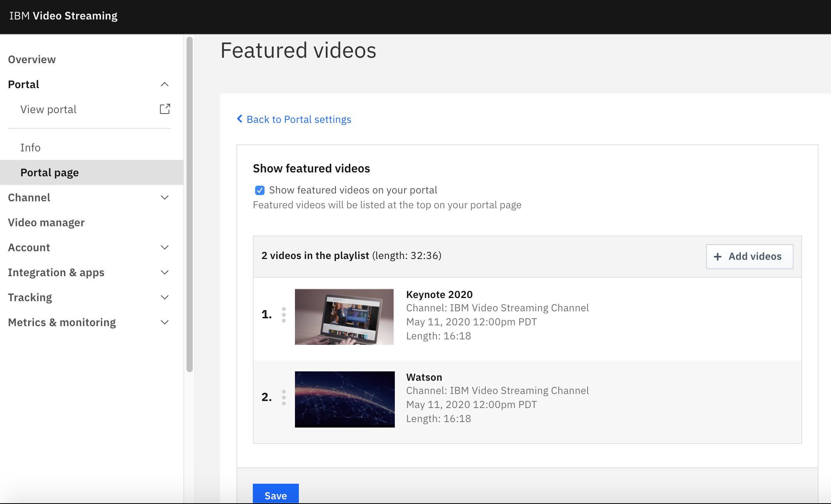
Task: Click playlist row number '2.'
Action: pyautogui.click(x=266, y=397)
